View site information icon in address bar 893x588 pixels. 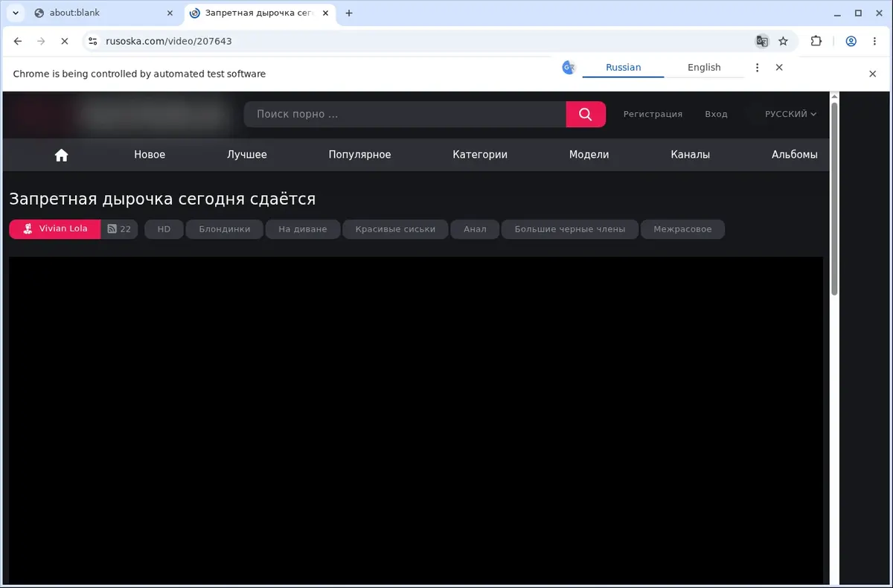pyautogui.click(x=92, y=42)
